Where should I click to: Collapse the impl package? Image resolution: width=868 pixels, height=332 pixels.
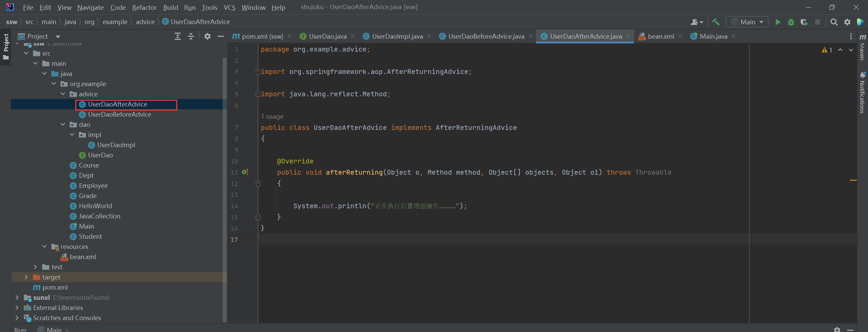point(72,135)
